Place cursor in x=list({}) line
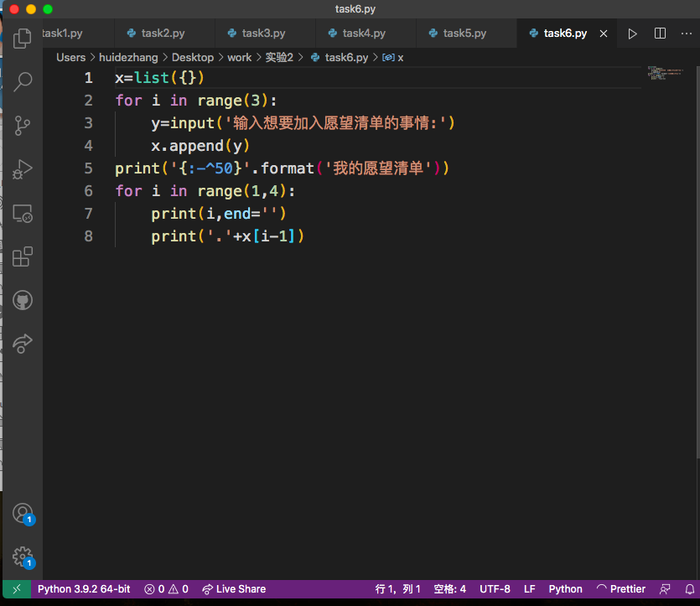 159,78
